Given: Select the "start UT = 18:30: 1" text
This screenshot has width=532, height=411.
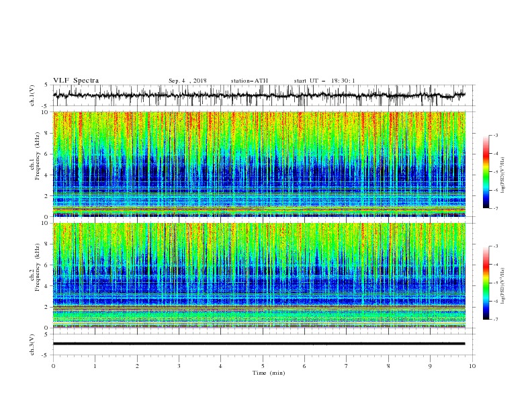Looking at the screenshot, I should 324,81.
